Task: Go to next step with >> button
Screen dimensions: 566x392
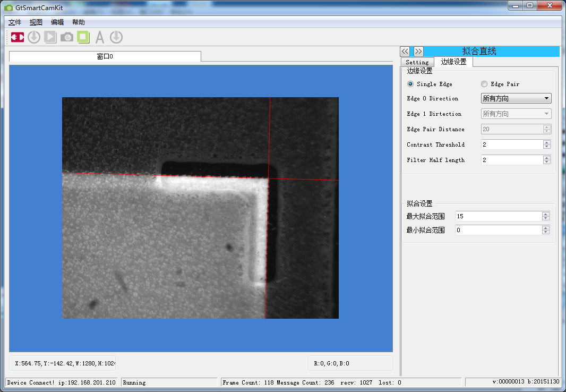Action: (x=418, y=51)
